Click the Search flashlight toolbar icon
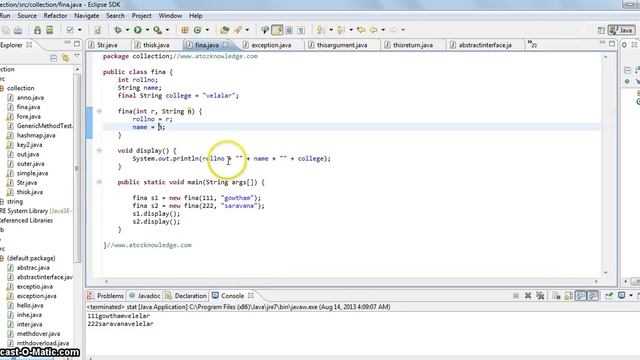The height and width of the screenshot is (360, 640). coord(238,30)
